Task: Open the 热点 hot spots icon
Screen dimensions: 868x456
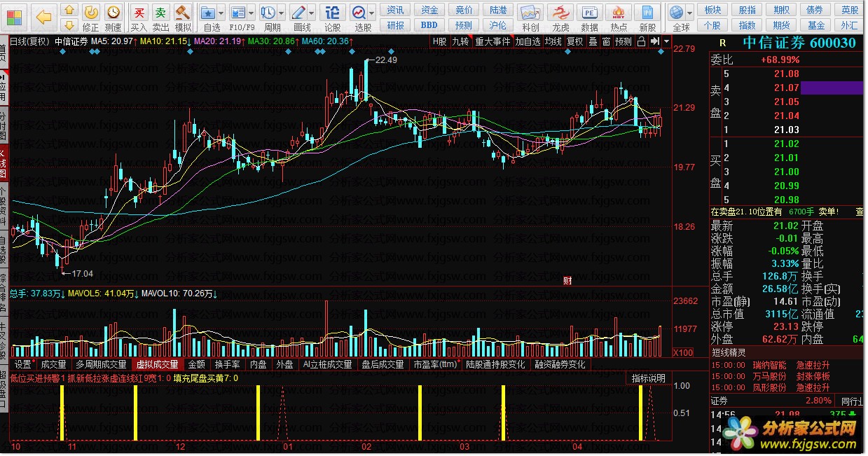Action: pos(619,17)
